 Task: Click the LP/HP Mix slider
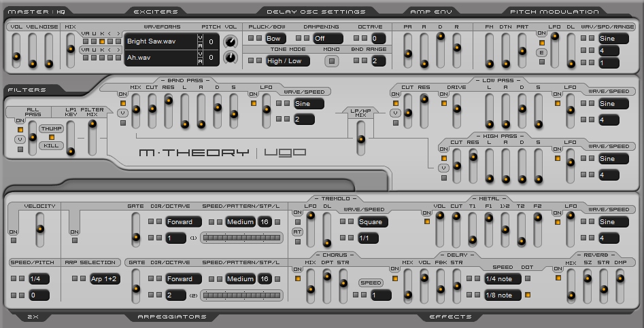click(x=361, y=140)
